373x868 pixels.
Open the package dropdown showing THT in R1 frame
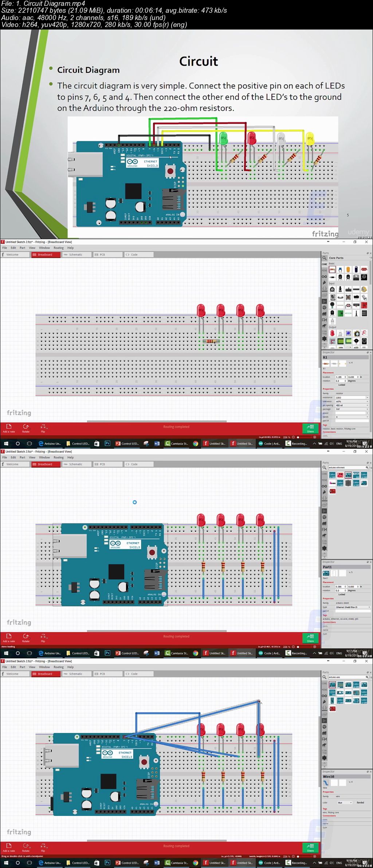pyautogui.click(x=352, y=409)
